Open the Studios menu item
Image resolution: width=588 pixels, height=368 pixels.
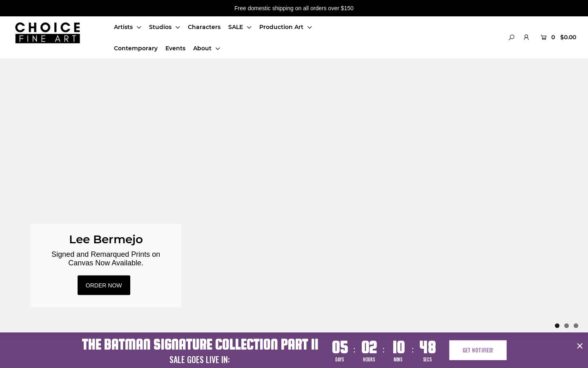(x=160, y=27)
